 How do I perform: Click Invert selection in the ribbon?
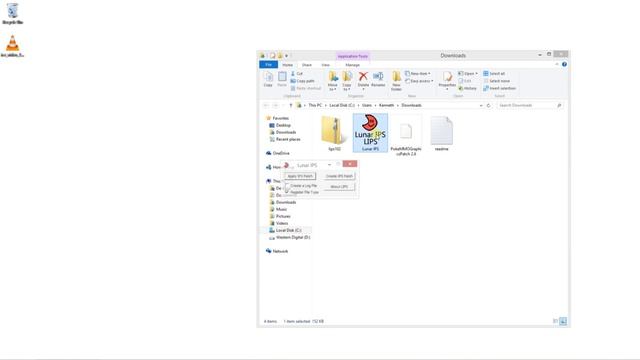click(500, 88)
